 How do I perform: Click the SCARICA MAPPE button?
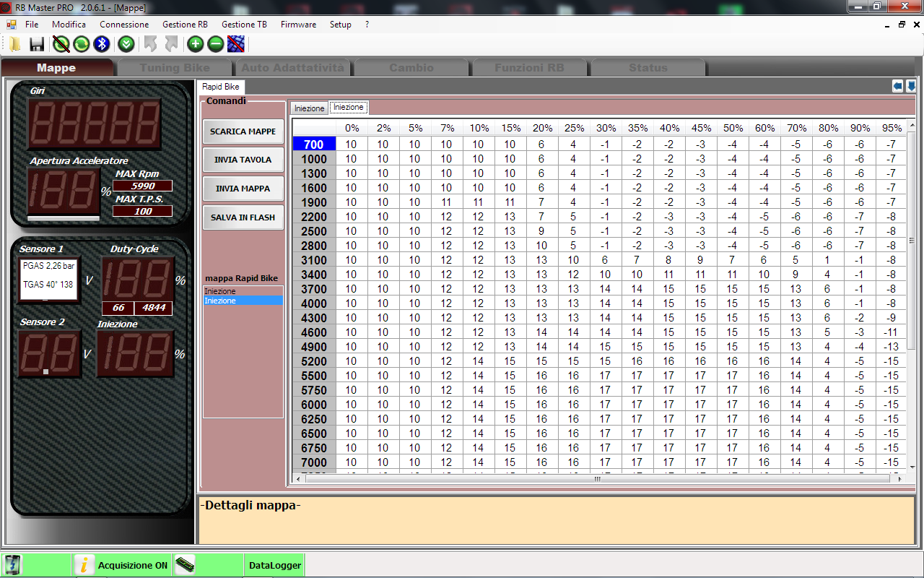[243, 131]
